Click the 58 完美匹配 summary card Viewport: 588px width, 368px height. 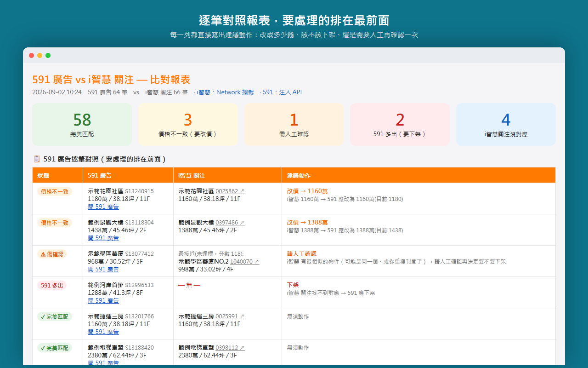coord(82,124)
